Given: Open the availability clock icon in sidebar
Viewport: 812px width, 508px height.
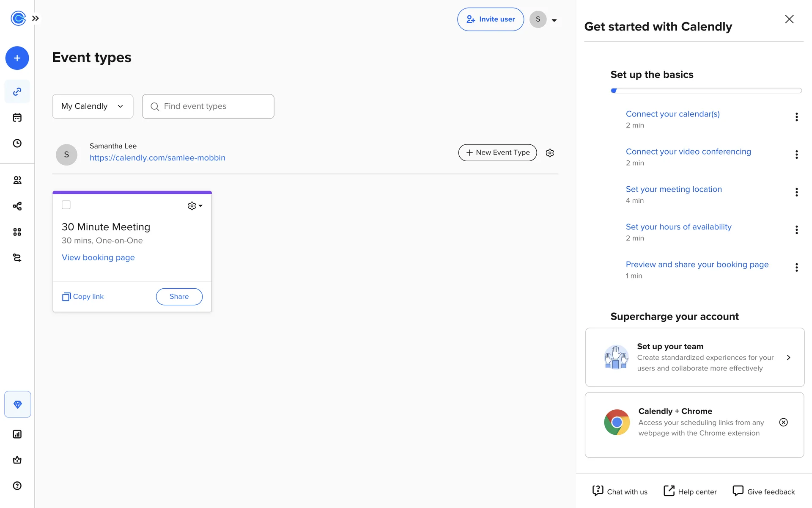Looking at the screenshot, I should tap(17, 144).
